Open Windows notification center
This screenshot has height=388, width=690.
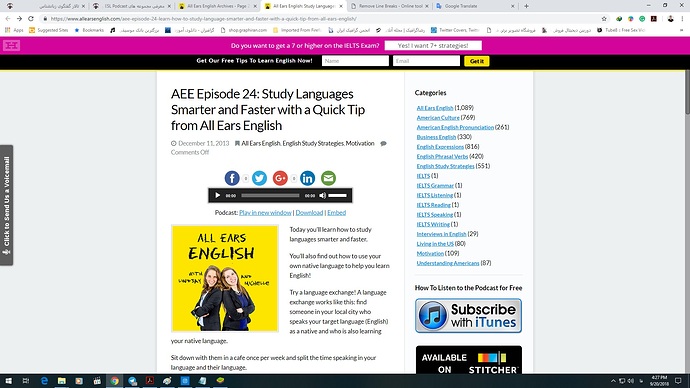[x=678, y=381]
